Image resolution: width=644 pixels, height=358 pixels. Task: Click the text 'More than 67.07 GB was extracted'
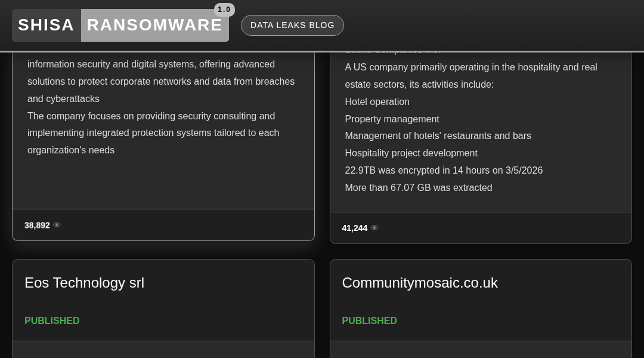[x=419, y=187]
